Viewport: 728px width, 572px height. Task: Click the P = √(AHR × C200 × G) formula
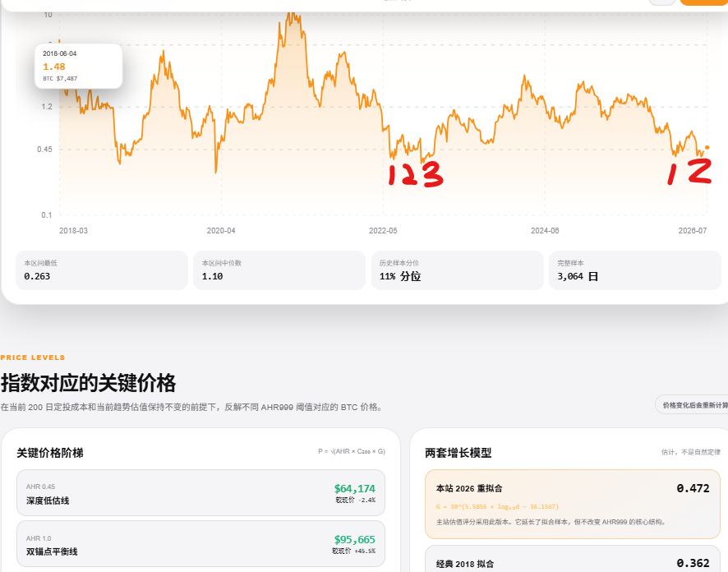(x=352, y=451)
